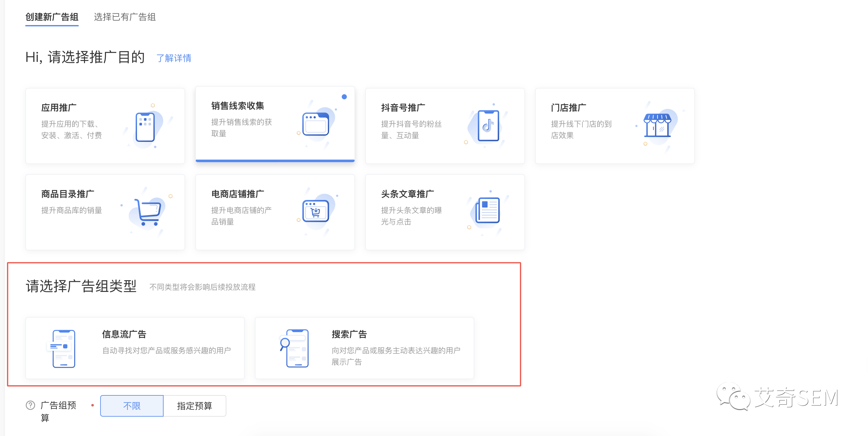Click the phone icon on 应用推广 card

point(145,127)
